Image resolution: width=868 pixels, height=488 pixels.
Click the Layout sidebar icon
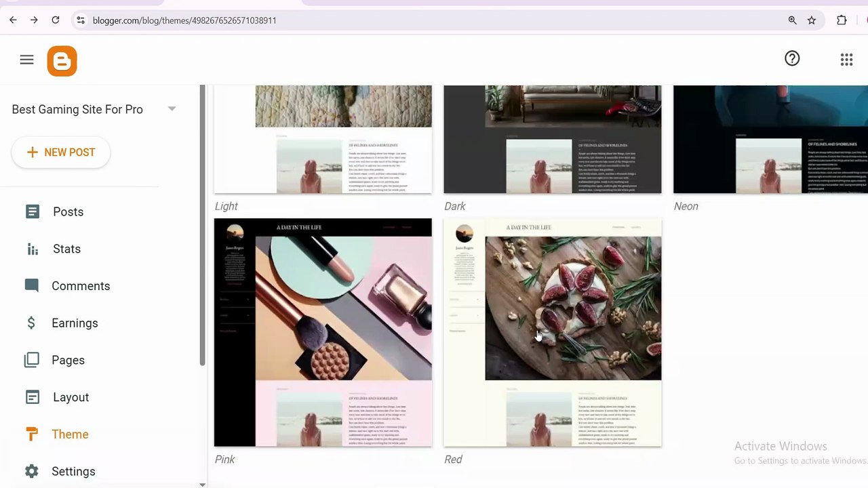coord(32,397)
